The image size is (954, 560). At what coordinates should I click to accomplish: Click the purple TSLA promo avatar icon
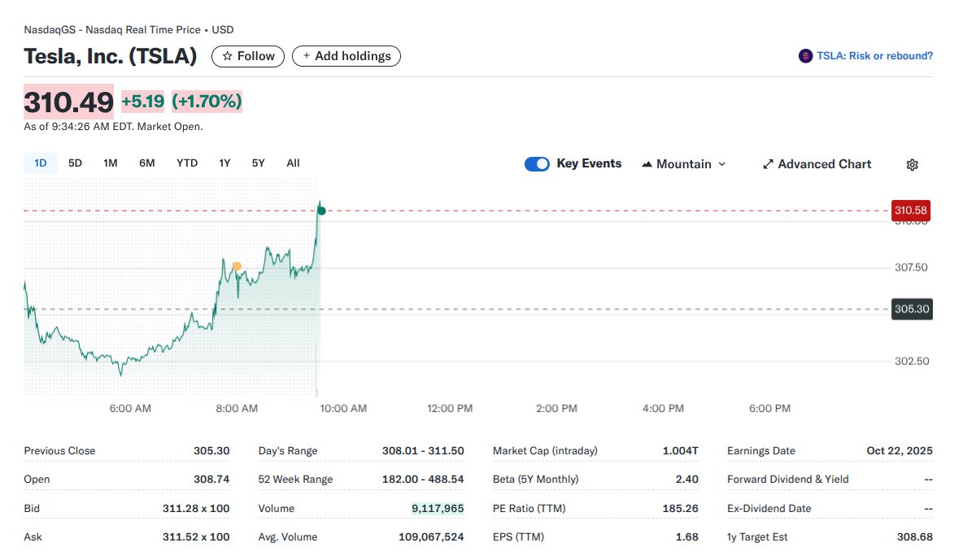pos(805,56)
